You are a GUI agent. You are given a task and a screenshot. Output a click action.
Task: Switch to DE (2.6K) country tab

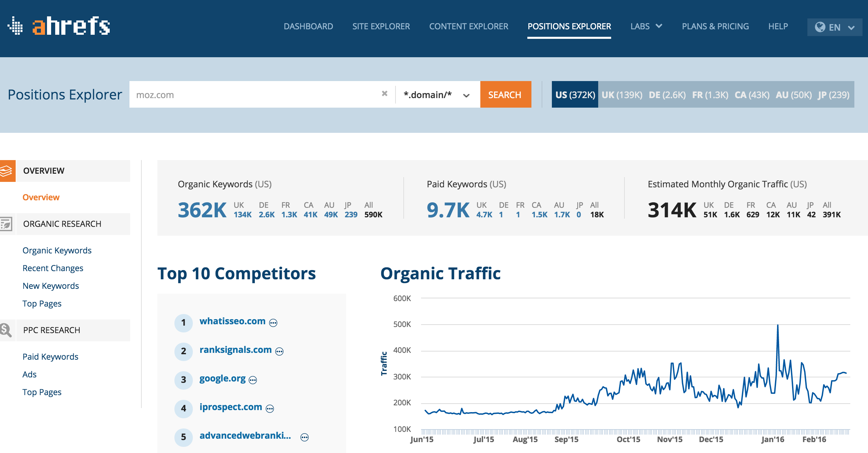coord(667,95)
